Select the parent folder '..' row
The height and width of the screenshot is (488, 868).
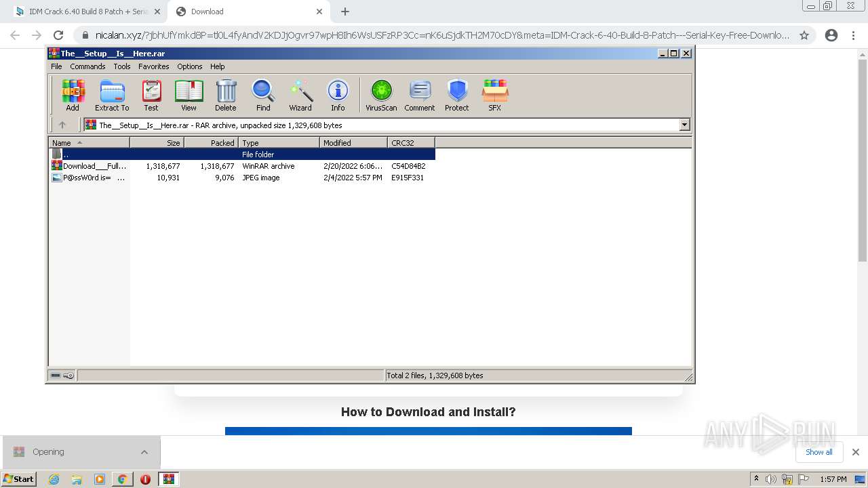coord(242,155)
